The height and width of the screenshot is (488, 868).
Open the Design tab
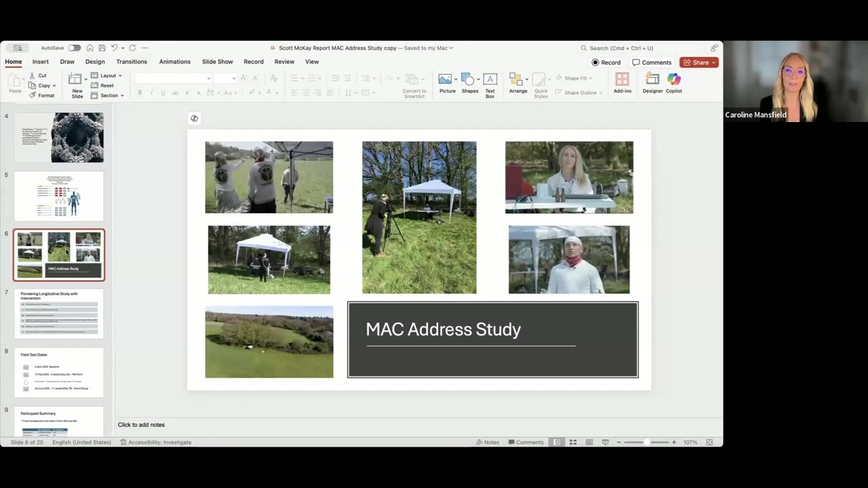coord(95,62)
